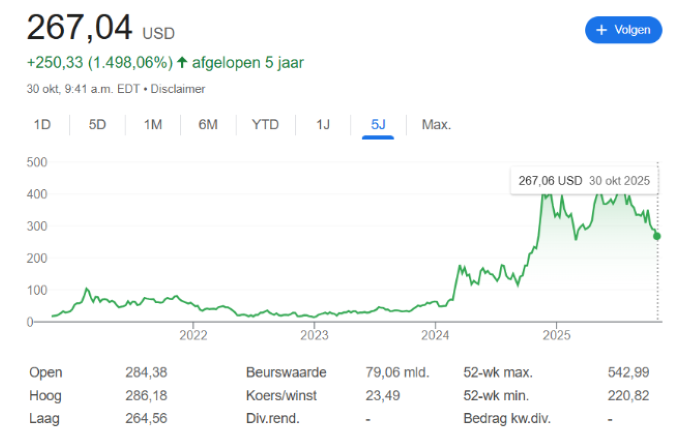The width and height of the screenshot is (700, 443).
Task: Click the 52-wk max. value 542,99
Action: tap(629, 372)
